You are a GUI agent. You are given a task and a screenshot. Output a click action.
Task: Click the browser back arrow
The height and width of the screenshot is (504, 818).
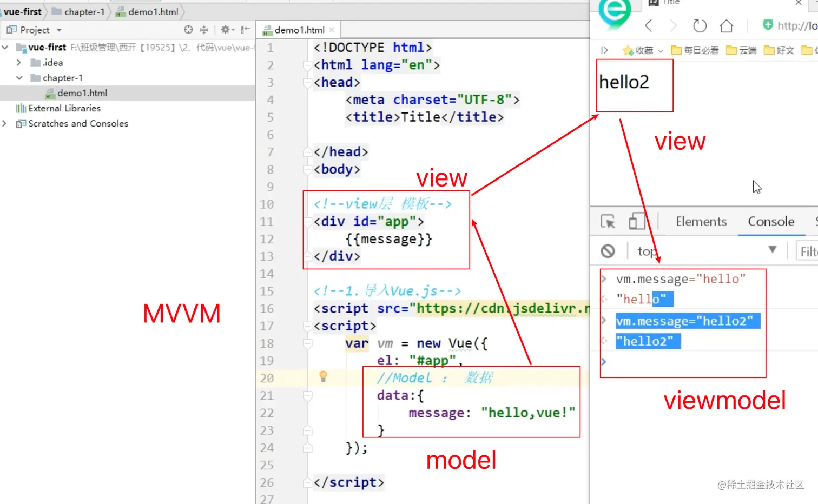click(649, 25)
